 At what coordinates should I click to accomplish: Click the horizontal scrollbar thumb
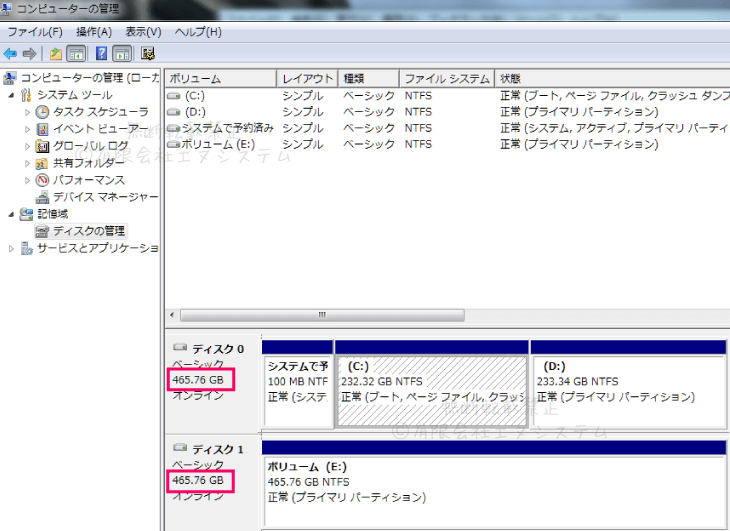point(322,315)
